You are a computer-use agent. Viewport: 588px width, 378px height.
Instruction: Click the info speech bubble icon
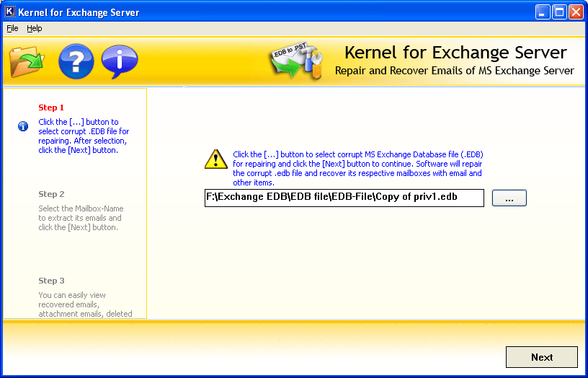pos(120,61)
